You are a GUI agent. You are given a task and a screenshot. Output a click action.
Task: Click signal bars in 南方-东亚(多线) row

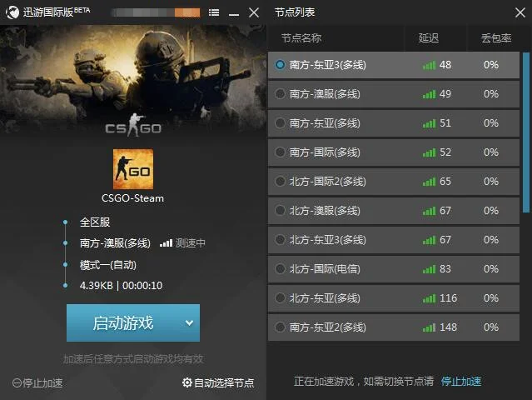click(x=430, y=123)
